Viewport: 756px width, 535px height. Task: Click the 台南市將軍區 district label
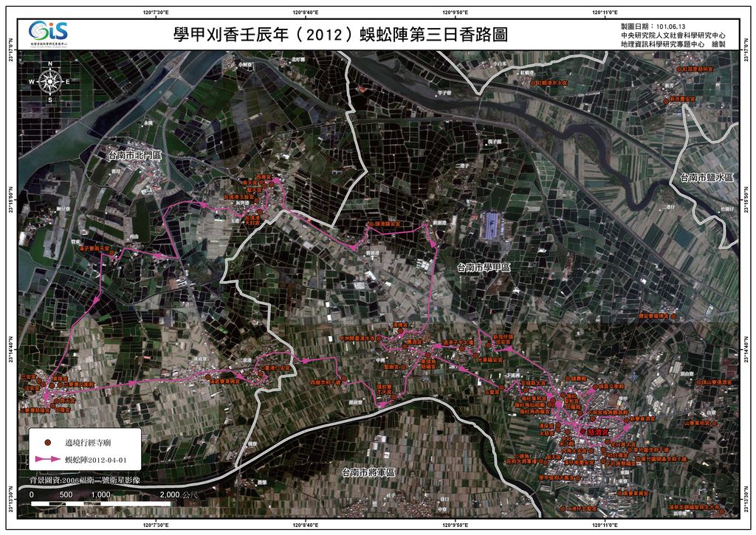point(365,471)
